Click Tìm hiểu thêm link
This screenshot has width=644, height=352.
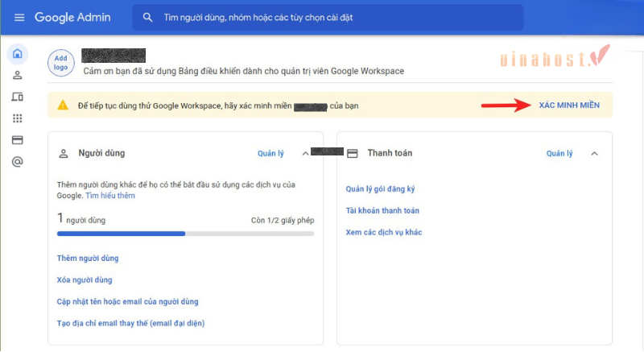pyautogui.click(x=110, y=196)
